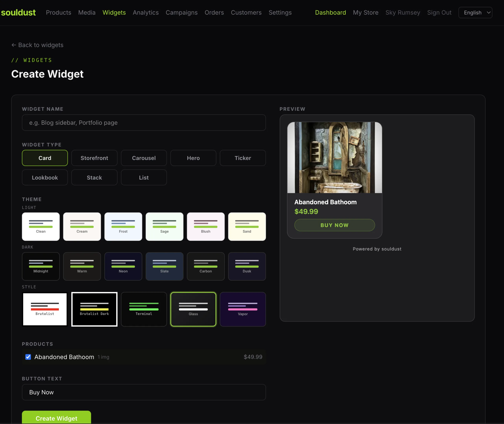Screen dimensions: 504x424
Task: Select the Carbon dark theme
Action: click(206, 266)
